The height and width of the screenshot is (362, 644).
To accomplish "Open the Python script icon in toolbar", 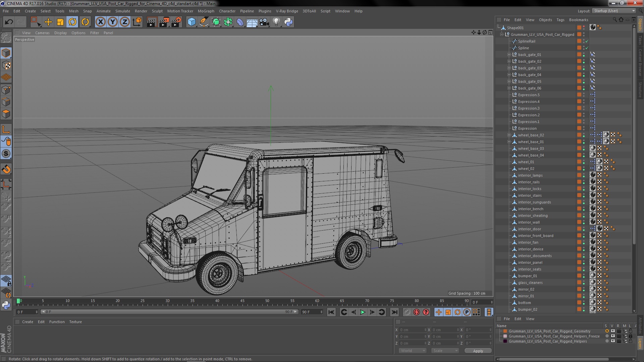I will [288, 22].
